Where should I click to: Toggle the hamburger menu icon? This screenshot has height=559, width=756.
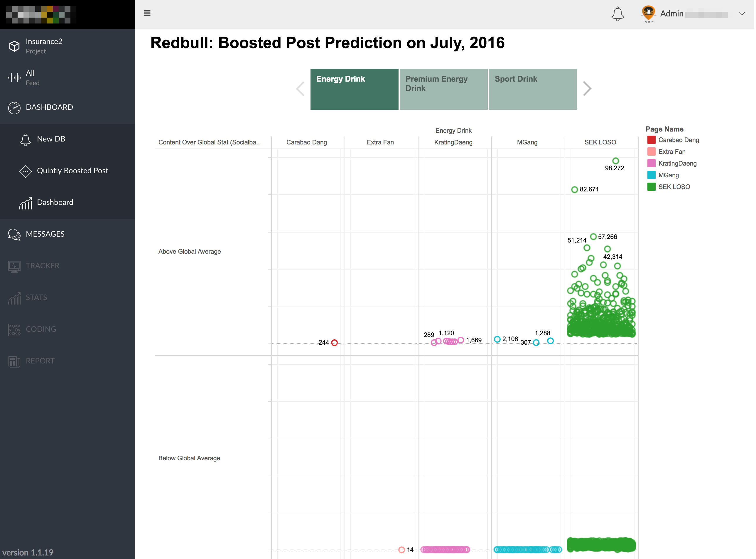click(147, 13)
